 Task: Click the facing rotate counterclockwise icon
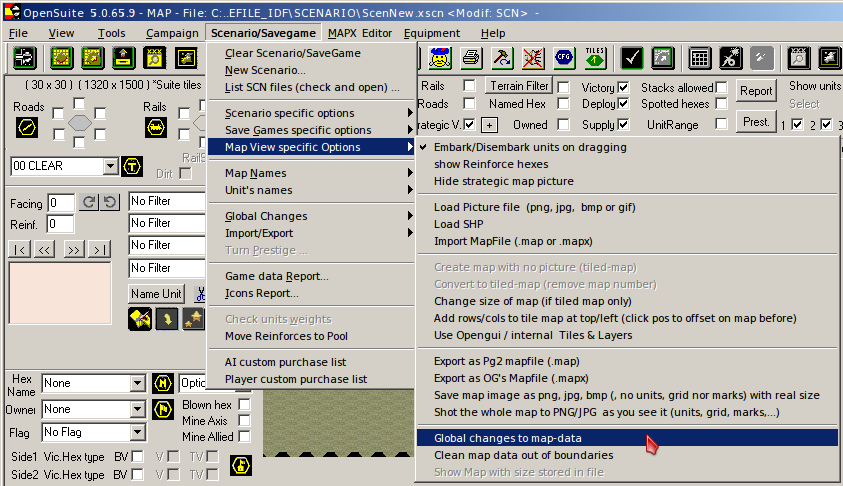pyautogui.click(x=110, y=202)
